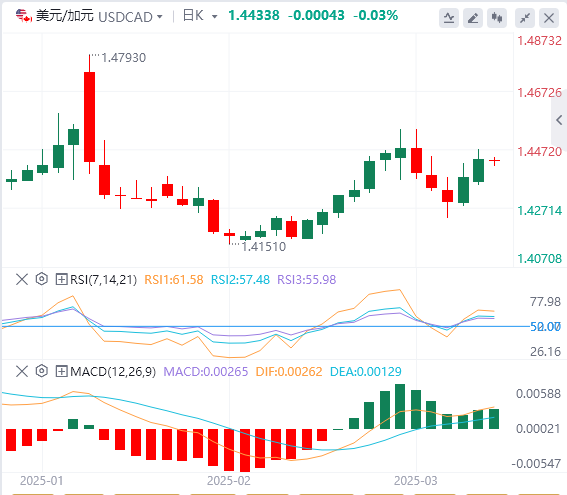Toggle the side panel chevron arrow
The width and height of the screenshot is (567, 495).
coord(559,120)
